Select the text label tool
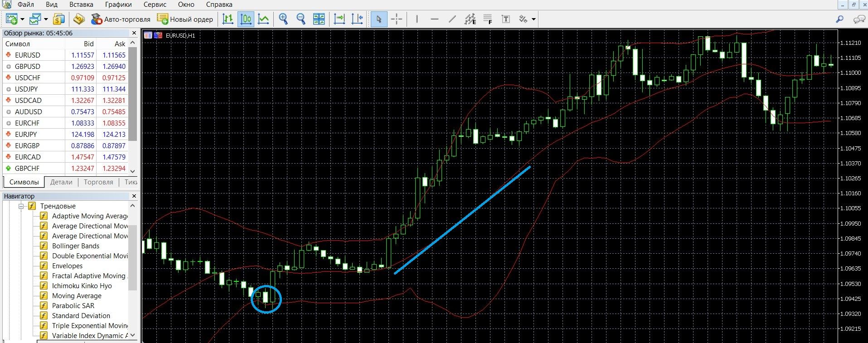The height and width of the screenshot is (343, 868). coord(506,19)
